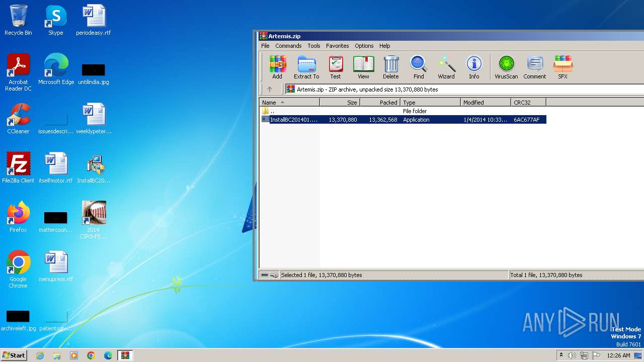Select the 2014 CSRS-FE desktop shortcut

(x=94, y=220)
